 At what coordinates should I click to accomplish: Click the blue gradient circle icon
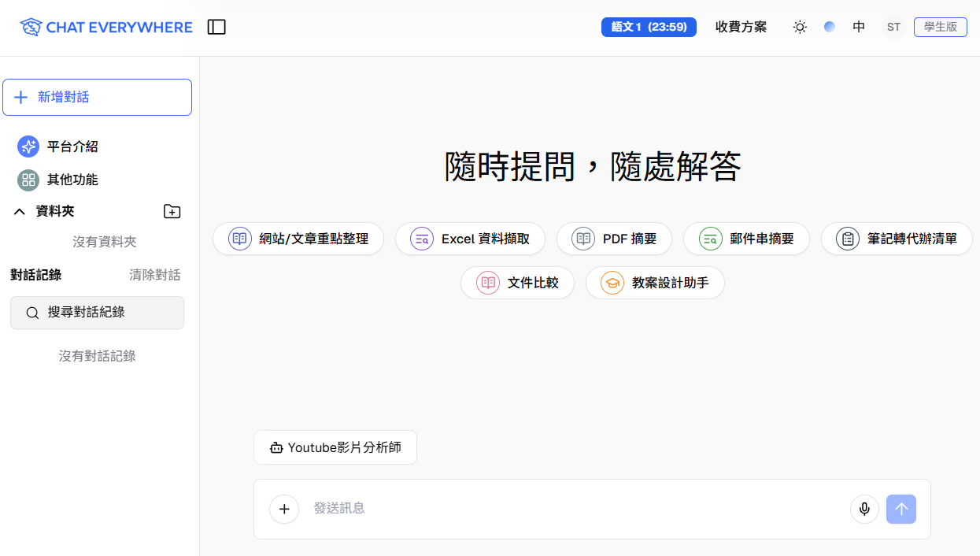point(830,27)
